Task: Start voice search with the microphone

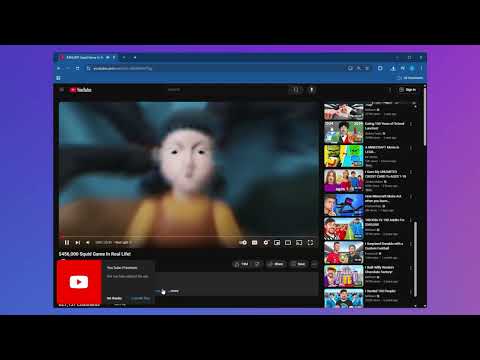Action: coord(312,90)
